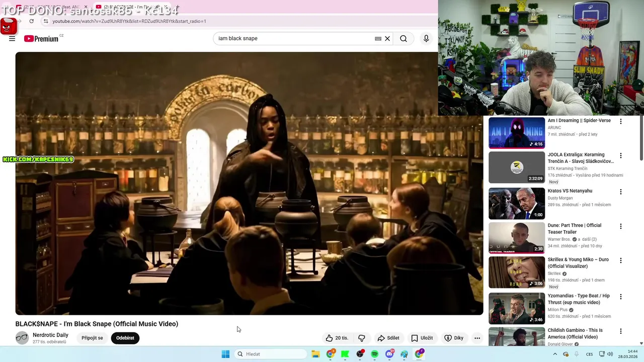Share video with Sdílet button
This screenshot has height=362, width=644.
[388, 338]
